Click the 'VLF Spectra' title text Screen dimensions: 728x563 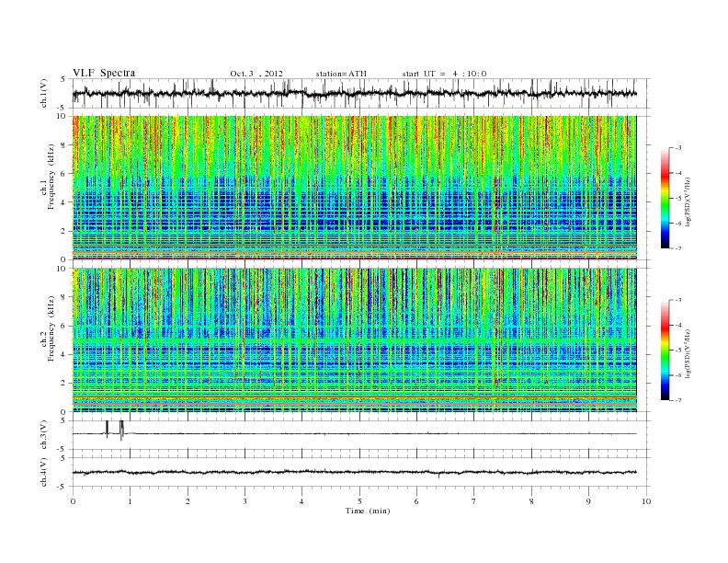click(104, 73)
